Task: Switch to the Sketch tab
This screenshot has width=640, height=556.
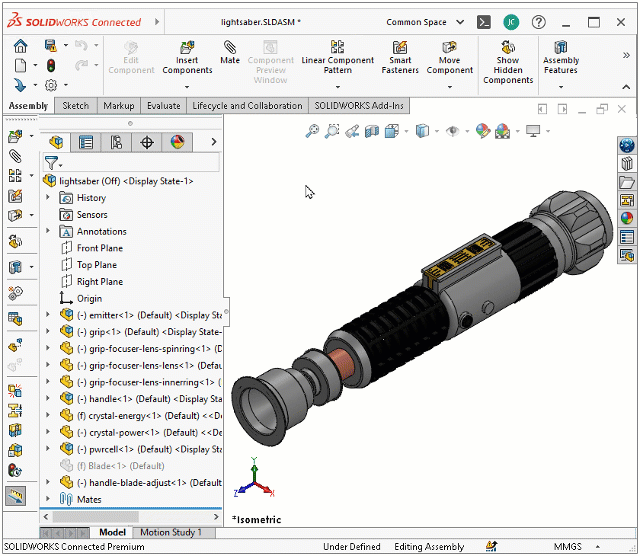Action: [x=76, y=106]
